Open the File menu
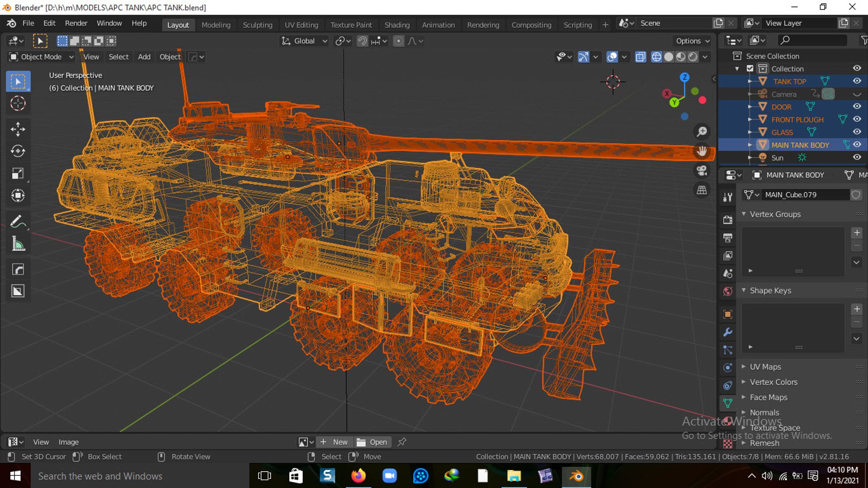Screen dimensions: 868x488 click(28, 23)
